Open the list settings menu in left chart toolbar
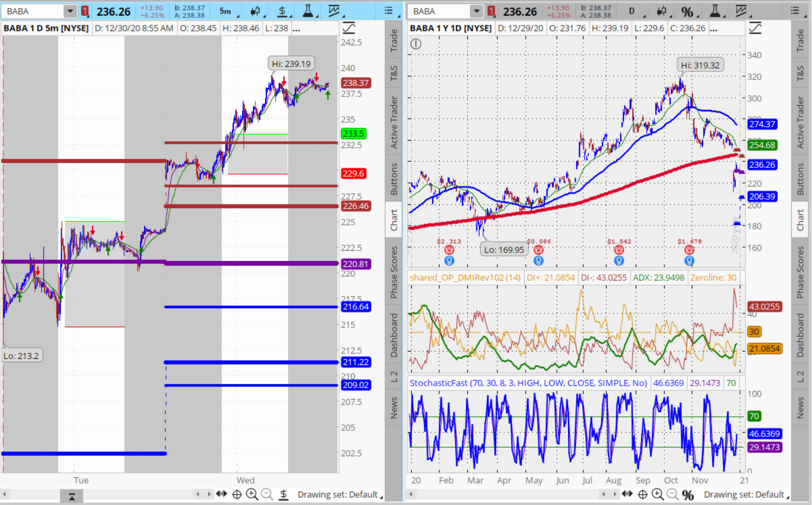This screenshot has height=505, width=812. [x=388, y=11]
